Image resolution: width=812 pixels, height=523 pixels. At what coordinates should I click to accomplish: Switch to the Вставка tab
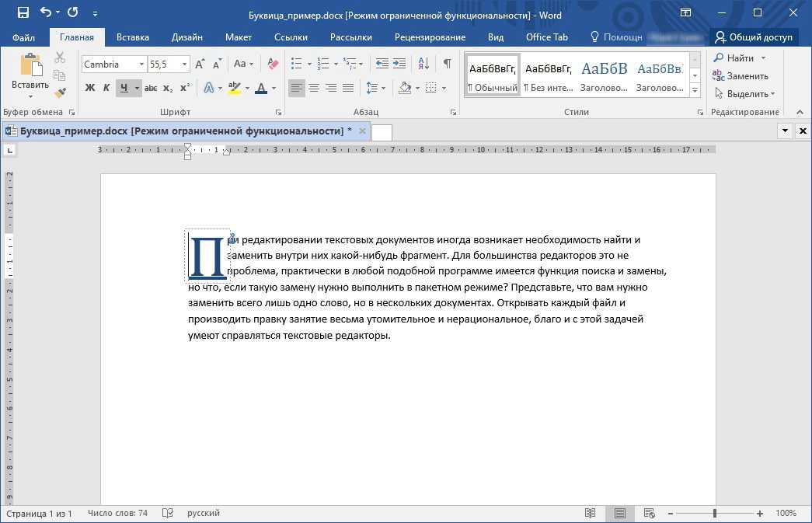[133, 37]
